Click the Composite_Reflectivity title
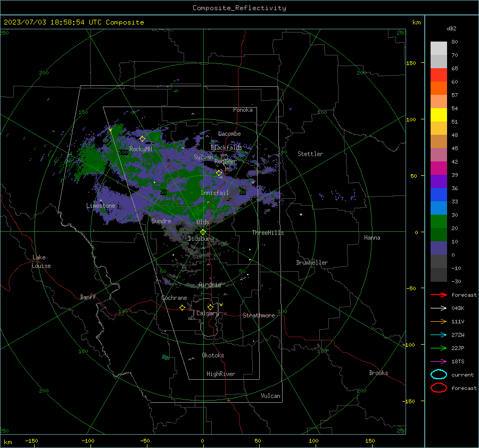Image resolution: width=479 pixels, height=448 pixels. click(240, 8)
